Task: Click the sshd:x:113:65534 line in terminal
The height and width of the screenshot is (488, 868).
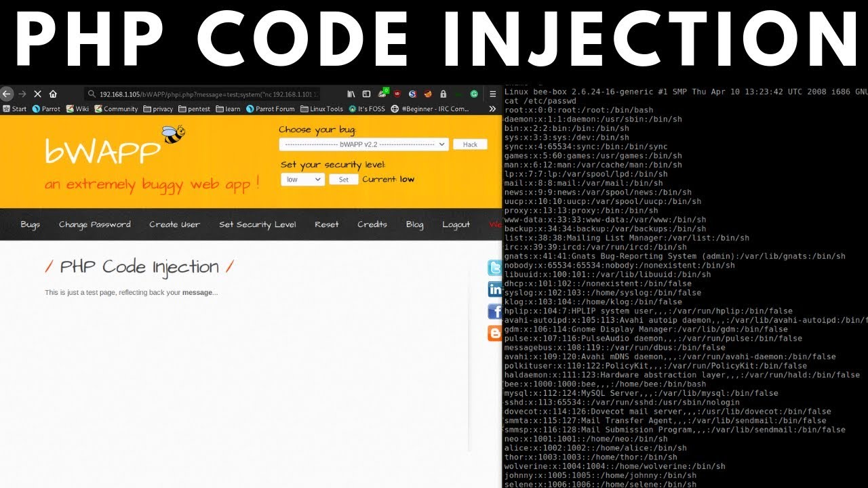Action: [x=622, y=403]
